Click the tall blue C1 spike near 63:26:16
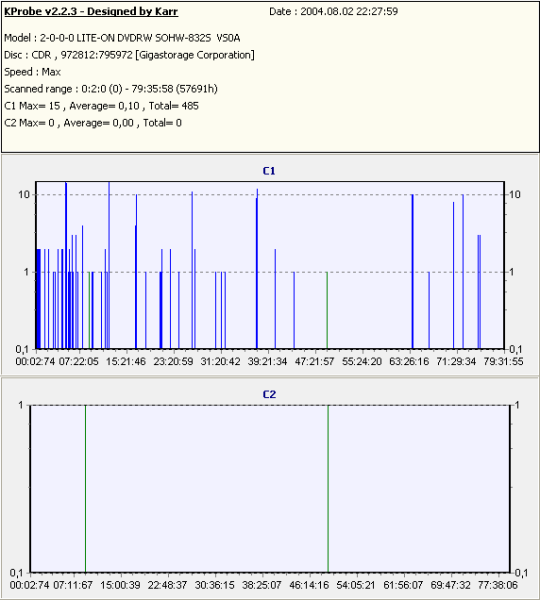 [x=413, y=272]
